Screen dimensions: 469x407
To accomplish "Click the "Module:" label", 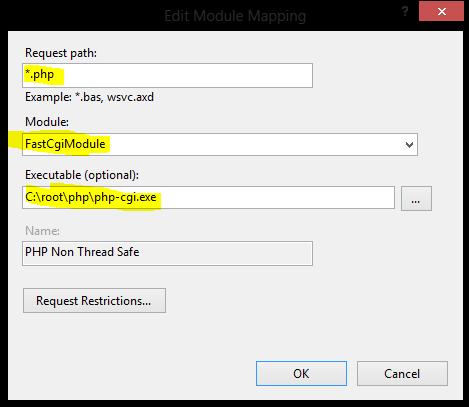I will click(47, 122).
